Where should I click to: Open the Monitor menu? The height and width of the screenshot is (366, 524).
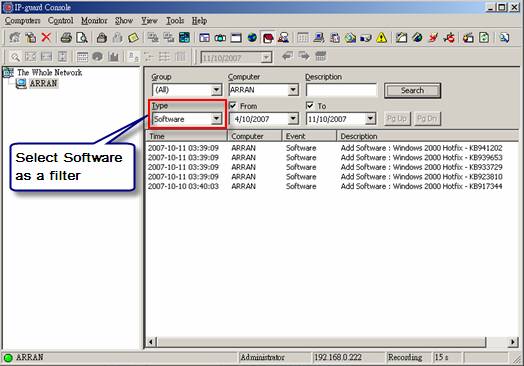[x=94, y=21]
